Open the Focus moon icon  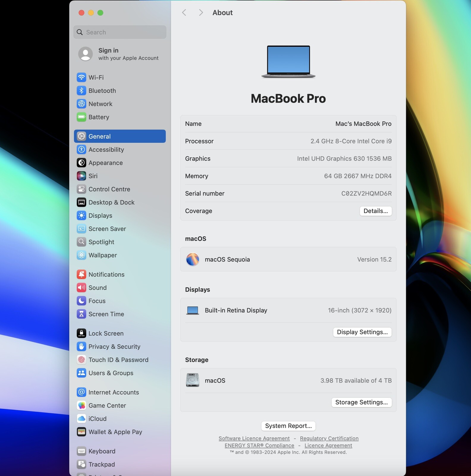click(x=81, y=301)
